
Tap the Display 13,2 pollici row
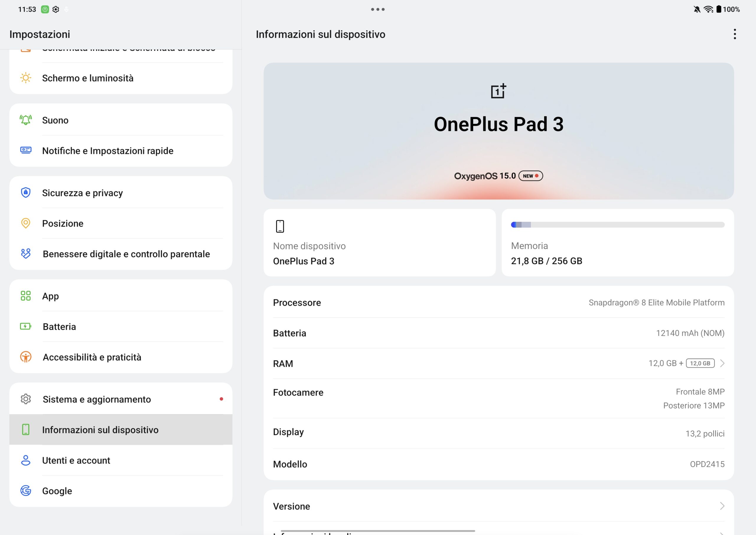pyautogui.click(x=498, y=433)
